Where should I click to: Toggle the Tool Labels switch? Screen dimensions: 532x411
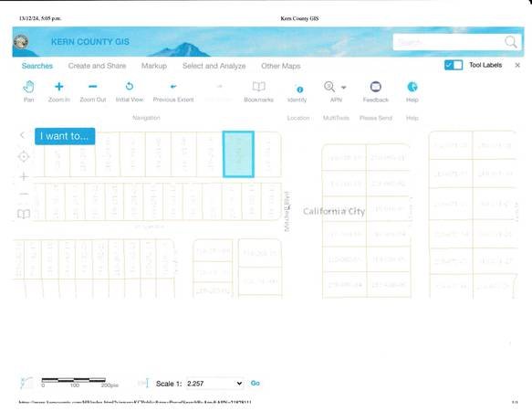pyautogui.click(x=454, y=65)
